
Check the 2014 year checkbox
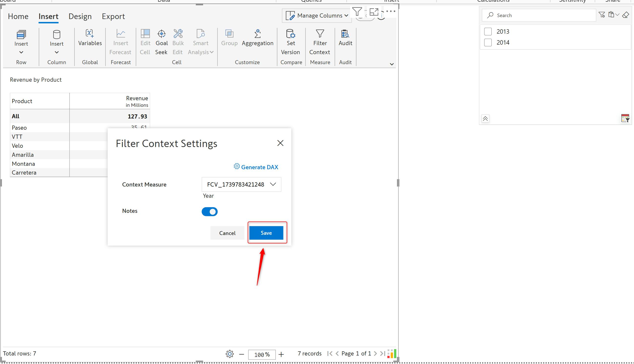click(488, 42)
